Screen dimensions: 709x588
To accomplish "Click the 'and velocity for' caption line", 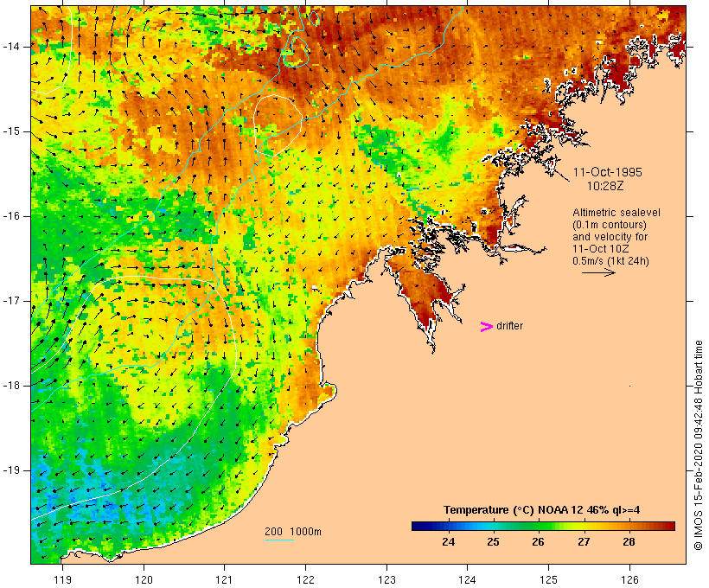I will tap(610, 237).
